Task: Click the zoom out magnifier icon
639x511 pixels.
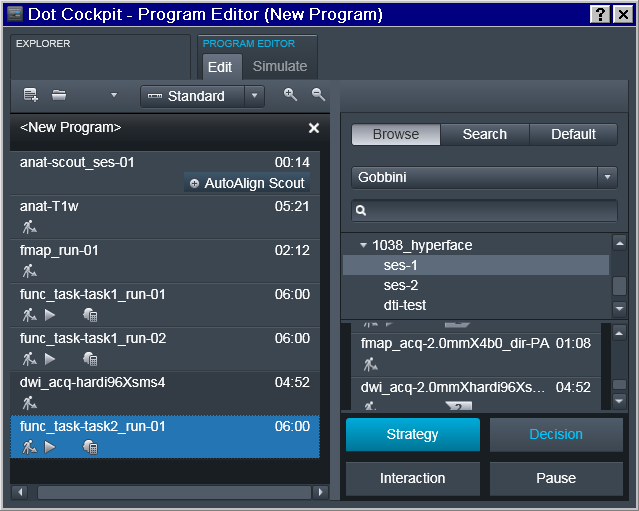Action: [318, 95]
